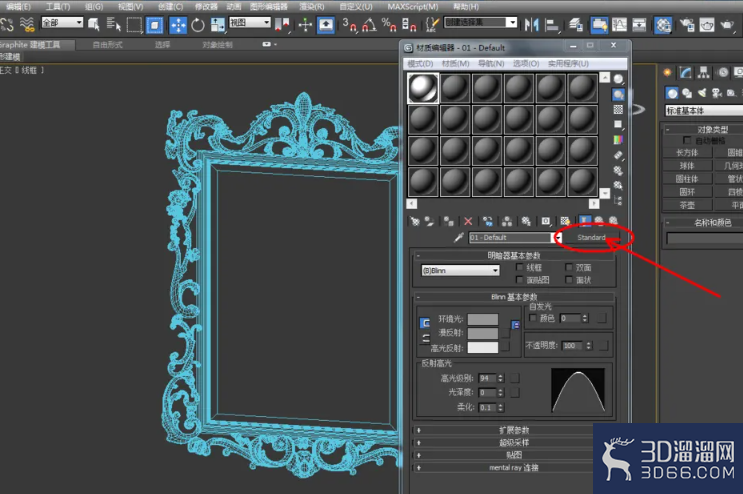Toggle ambient-diffuse color lock button

(x=425, y=323)
